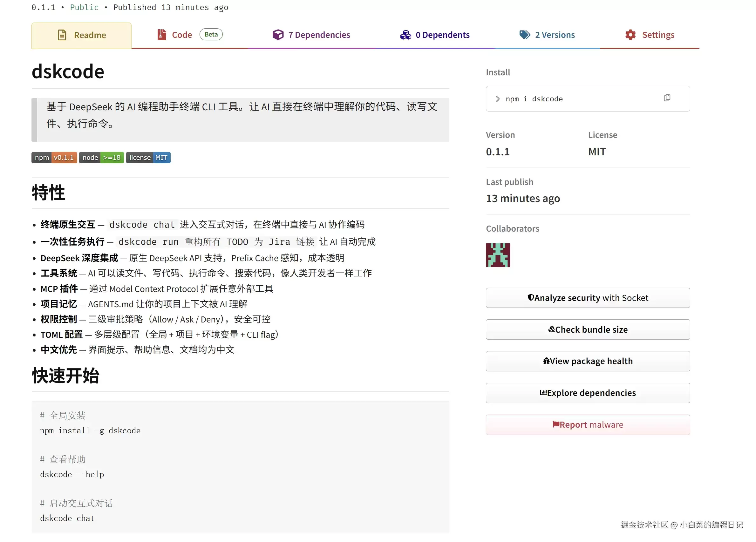The height and width of the screenshot is (542, 756).
Task: Click the final dskcode chat code line
Action: coord(67,518)
